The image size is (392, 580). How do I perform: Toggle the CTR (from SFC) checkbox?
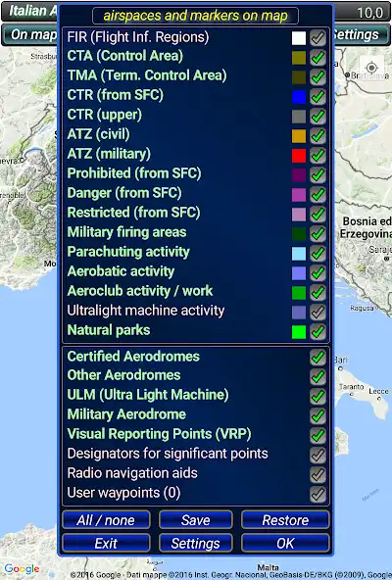click(x=318, y=97)
